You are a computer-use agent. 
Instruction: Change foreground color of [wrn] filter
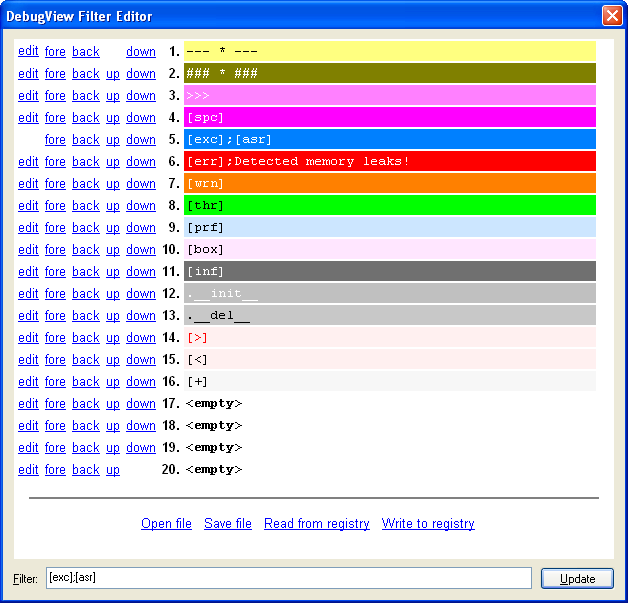tap(55, 183)
